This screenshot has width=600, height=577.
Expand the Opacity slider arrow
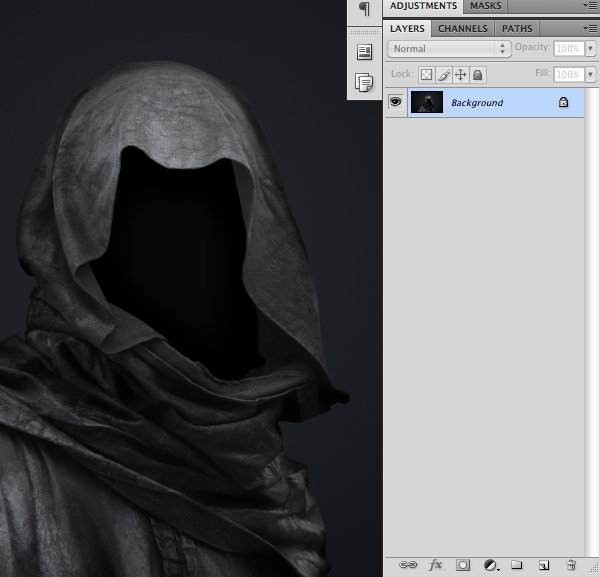tap(590, 48)
